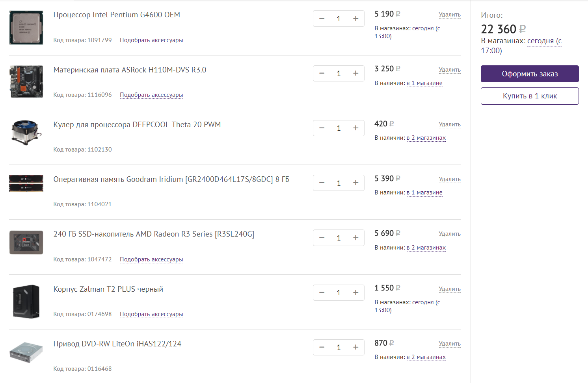Increase LiteOn DVD-RW drive quantity
Image resolution: width=588 pixels, height=383 pixels.
coord(355,347)
